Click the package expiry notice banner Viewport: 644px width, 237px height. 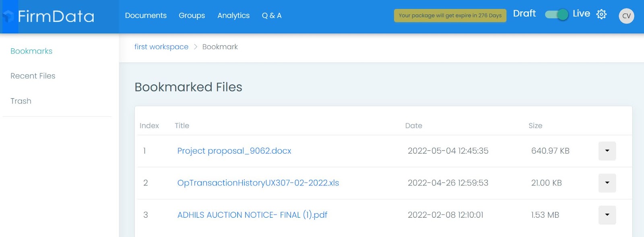[x=450, y=16]
